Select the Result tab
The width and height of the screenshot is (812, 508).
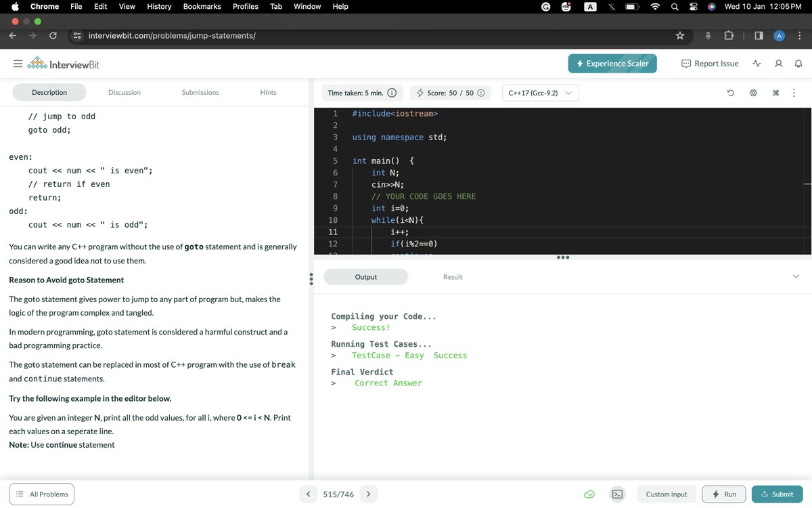tap(453, 276)
